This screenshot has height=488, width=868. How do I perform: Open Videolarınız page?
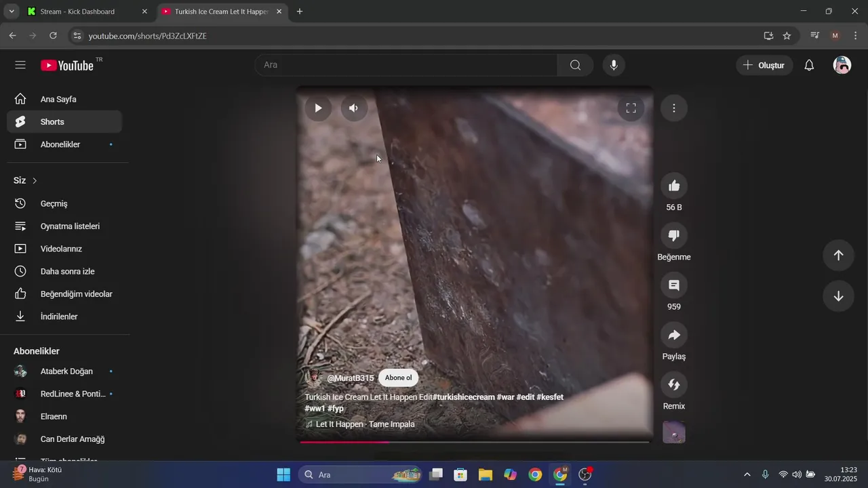(64, 249)
